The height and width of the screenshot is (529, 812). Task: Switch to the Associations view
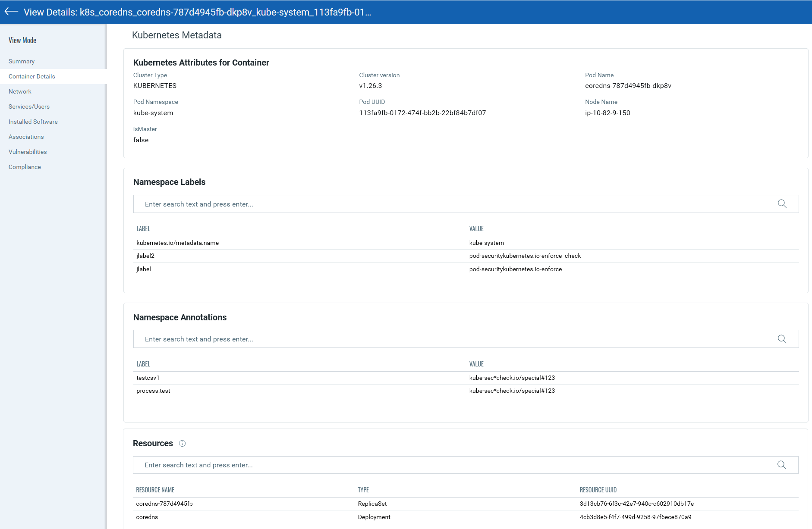tap(26, 137)
